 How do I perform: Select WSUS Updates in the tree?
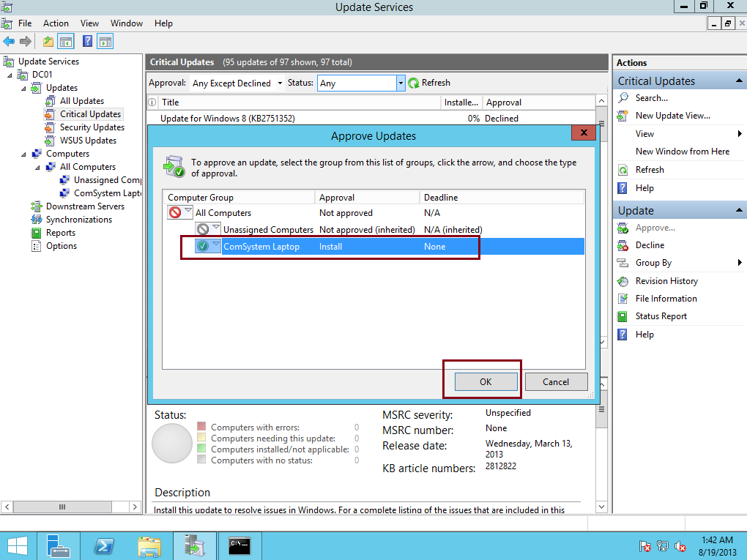(88, 141)
